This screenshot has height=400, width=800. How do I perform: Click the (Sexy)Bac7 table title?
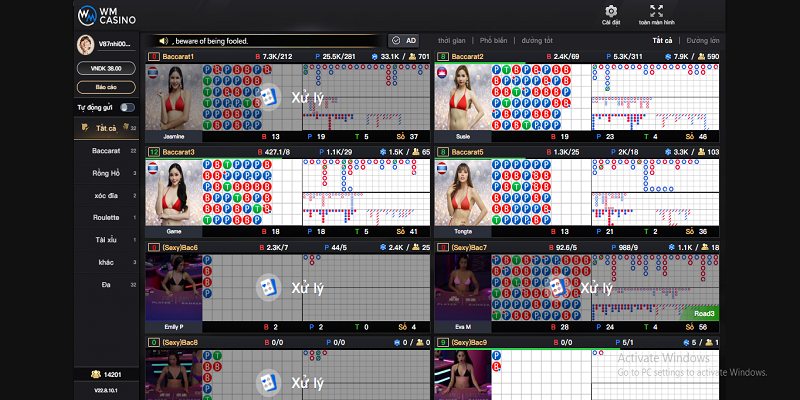click(469, 247)
